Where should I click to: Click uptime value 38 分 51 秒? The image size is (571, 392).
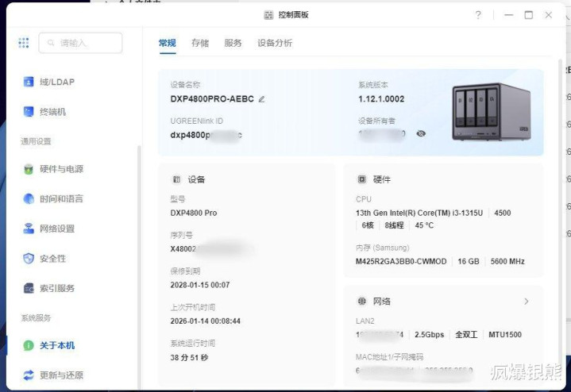tap(189, 357)
